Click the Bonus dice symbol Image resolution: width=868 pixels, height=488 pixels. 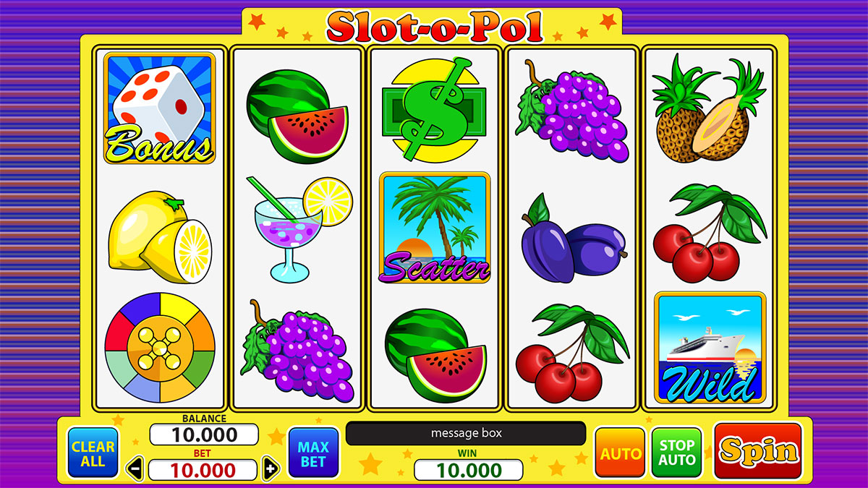(159, 108)
